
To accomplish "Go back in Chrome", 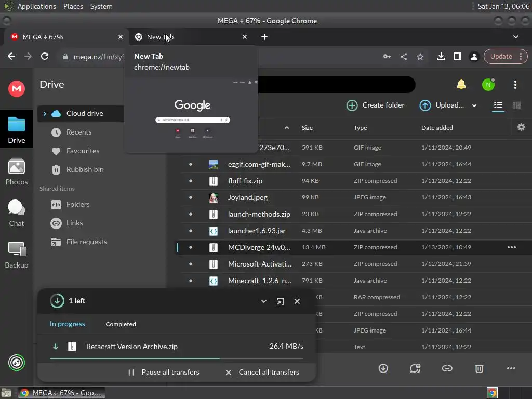I will pyautogui.click(x=11, y=56).
